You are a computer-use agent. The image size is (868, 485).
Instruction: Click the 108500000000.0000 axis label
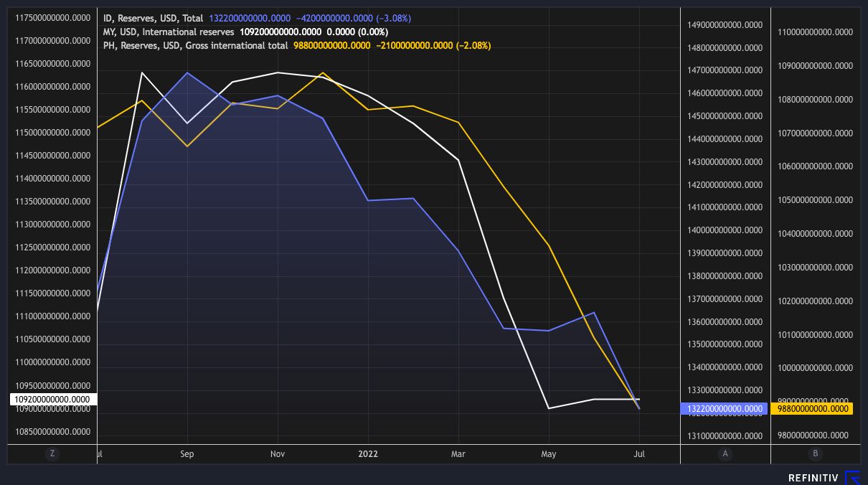tap(53, 432)
